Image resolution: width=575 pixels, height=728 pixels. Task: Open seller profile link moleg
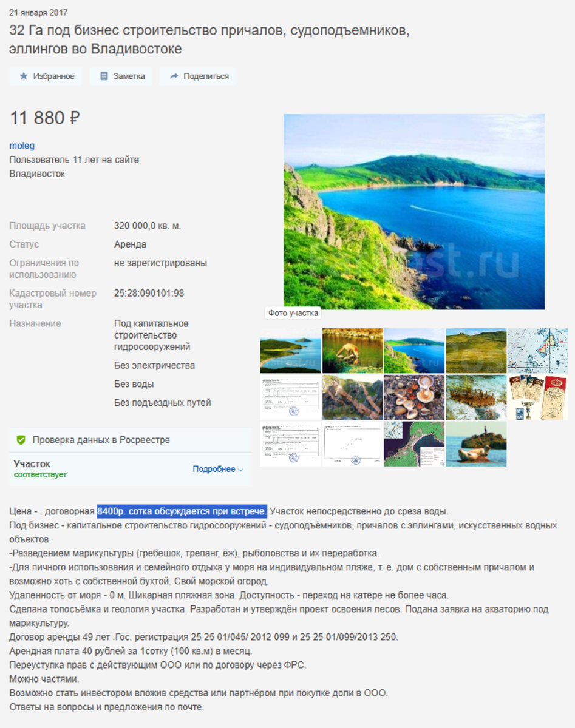[x=22, y=146]
